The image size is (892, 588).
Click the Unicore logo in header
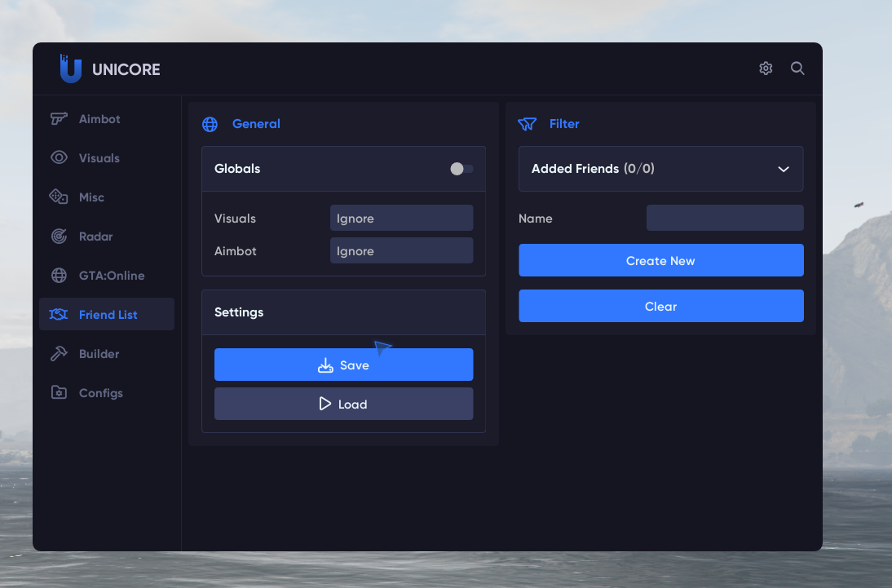pyautogui.click(x=71, y=69)
